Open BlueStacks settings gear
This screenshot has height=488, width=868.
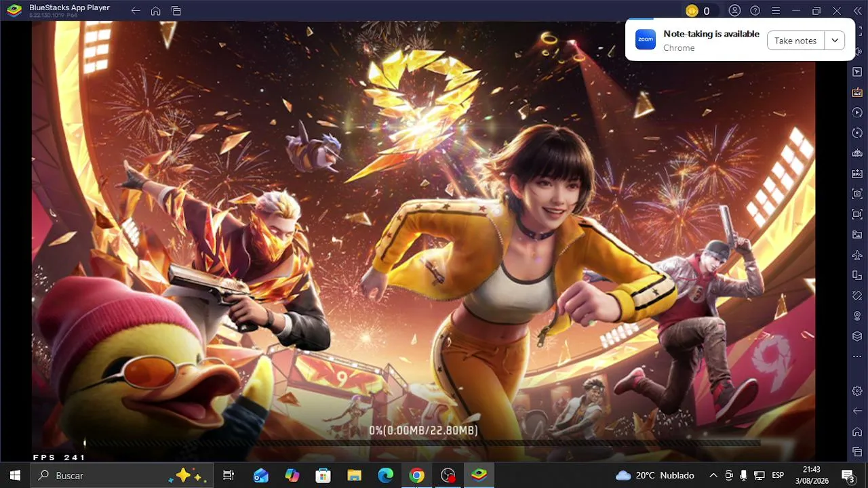[x=857, y=391]
